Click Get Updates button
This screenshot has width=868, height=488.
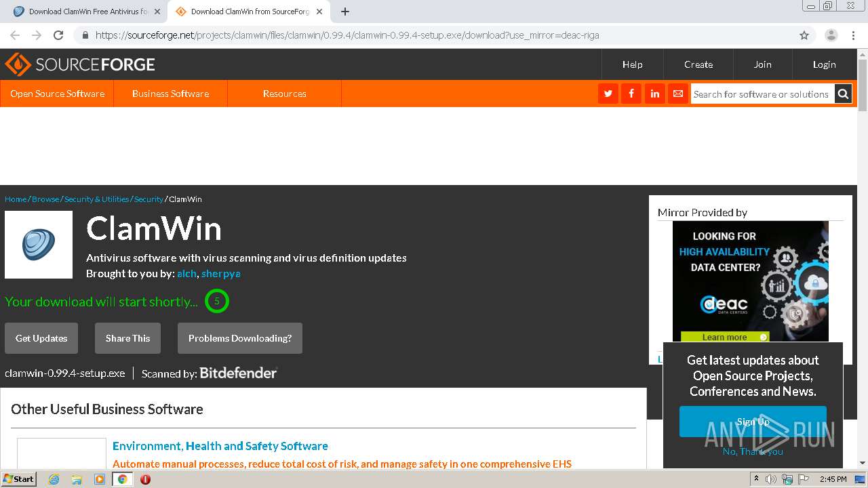point(41,338)
